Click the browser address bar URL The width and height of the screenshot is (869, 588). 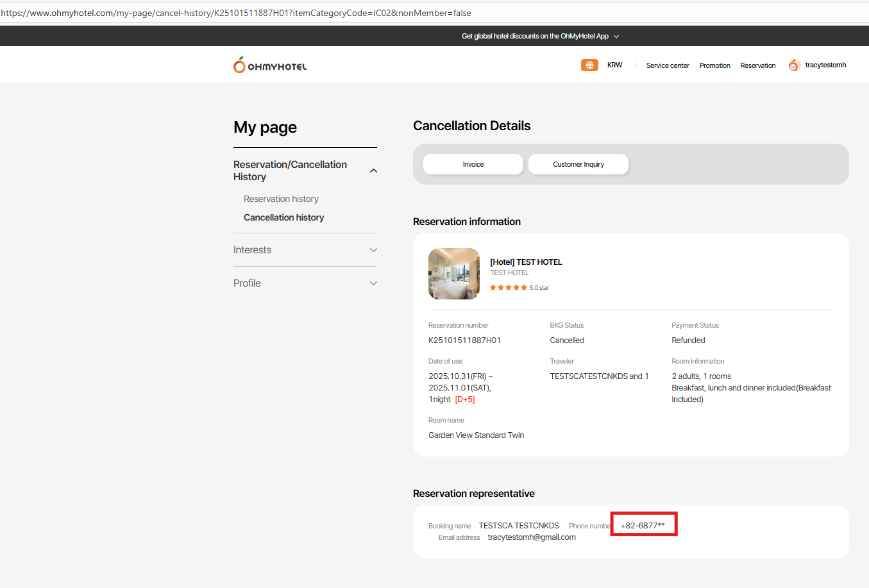(x=236, y=13)
